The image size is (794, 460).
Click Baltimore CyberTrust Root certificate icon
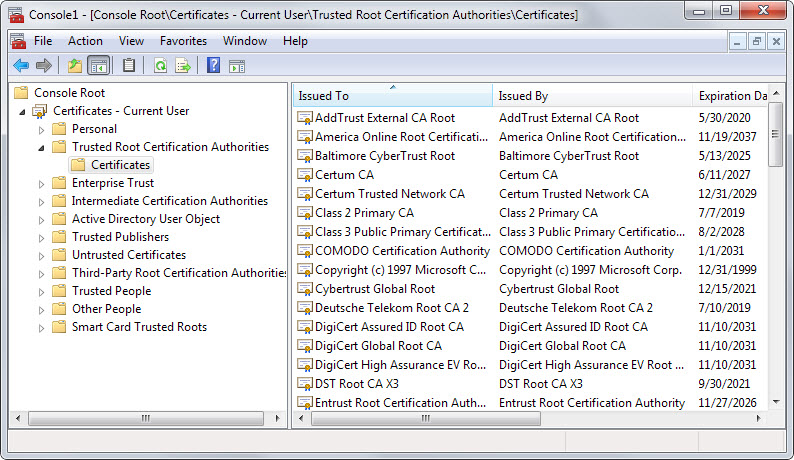[305, 156]
